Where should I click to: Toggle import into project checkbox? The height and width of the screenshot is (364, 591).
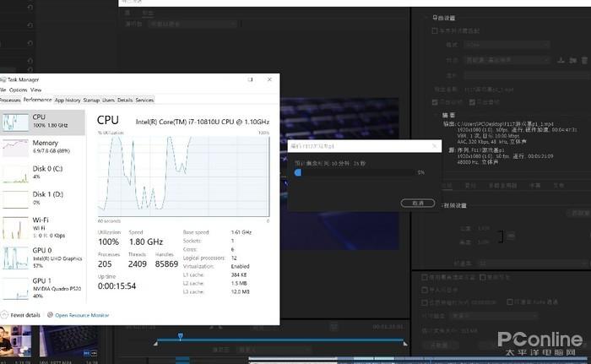click(425, 290)
